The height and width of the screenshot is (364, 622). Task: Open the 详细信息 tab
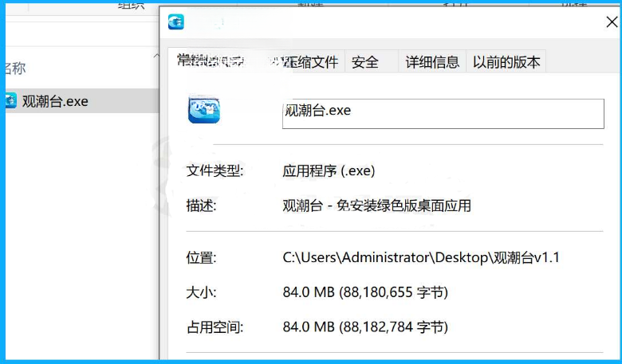point(432,62)
